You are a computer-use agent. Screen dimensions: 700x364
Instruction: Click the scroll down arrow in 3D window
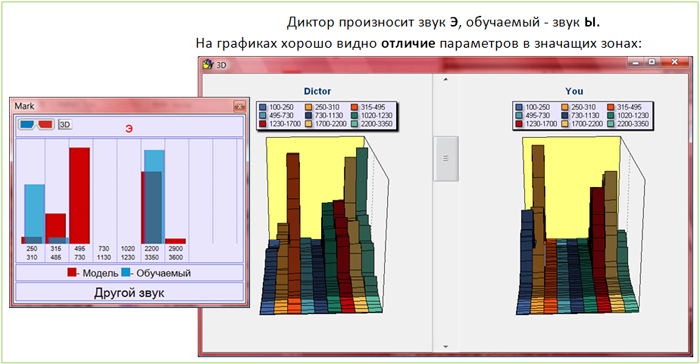click(445, 346)
